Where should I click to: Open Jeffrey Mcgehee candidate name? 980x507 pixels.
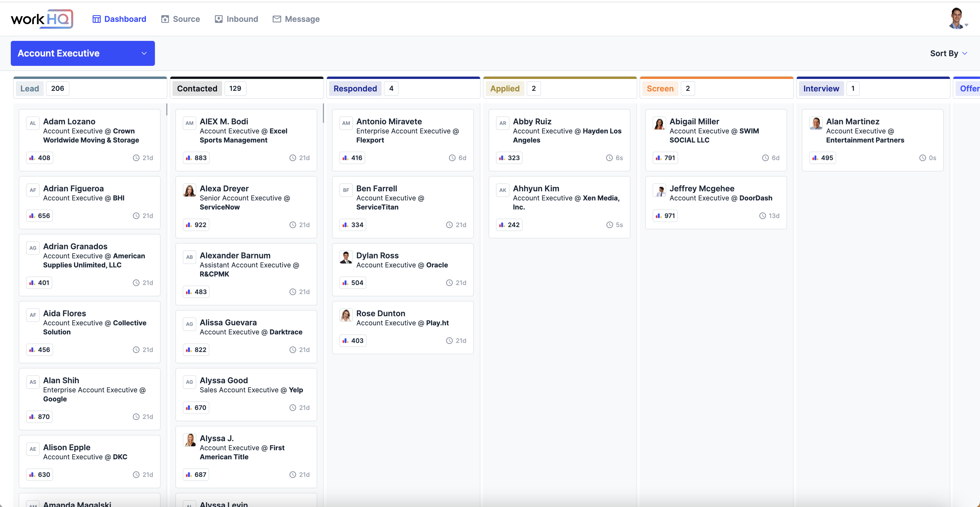coord(702,188)
